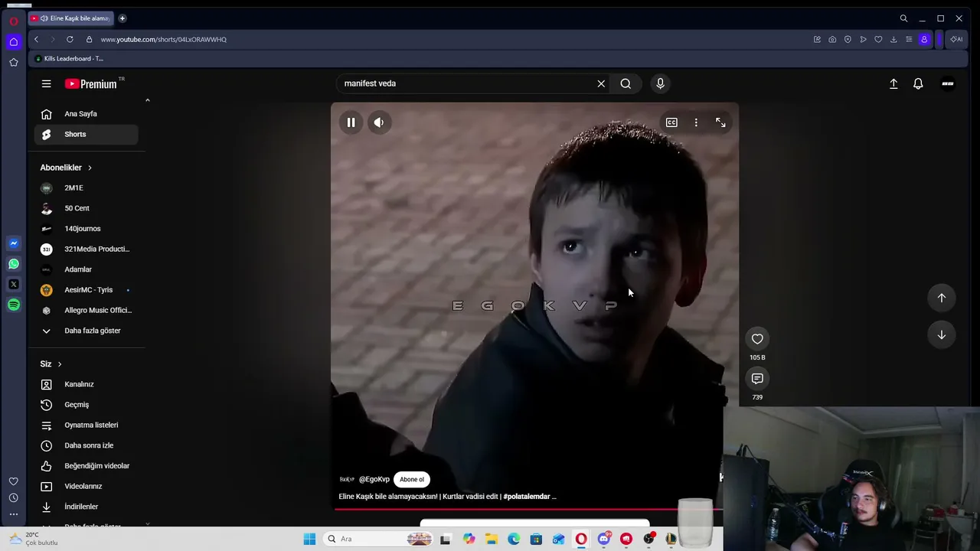Screen dimensions: 980x551
Task: Open Opera sidebar history clock
Action: click(14, 498)
